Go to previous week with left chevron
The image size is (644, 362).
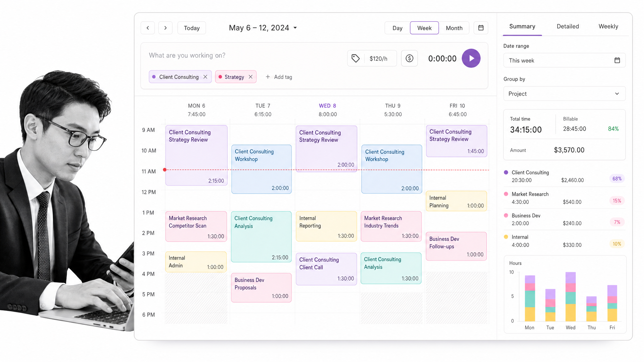(x=148, y=28)
